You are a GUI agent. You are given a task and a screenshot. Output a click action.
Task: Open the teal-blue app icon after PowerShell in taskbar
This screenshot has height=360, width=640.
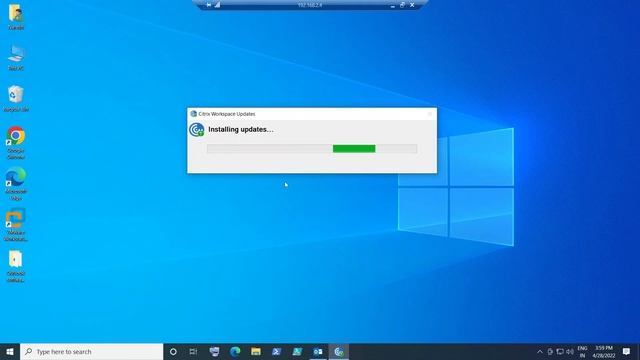click(x=297, y=351)
